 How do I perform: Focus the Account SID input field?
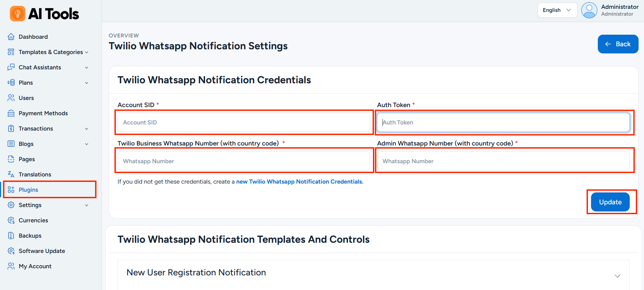point(244,122)
